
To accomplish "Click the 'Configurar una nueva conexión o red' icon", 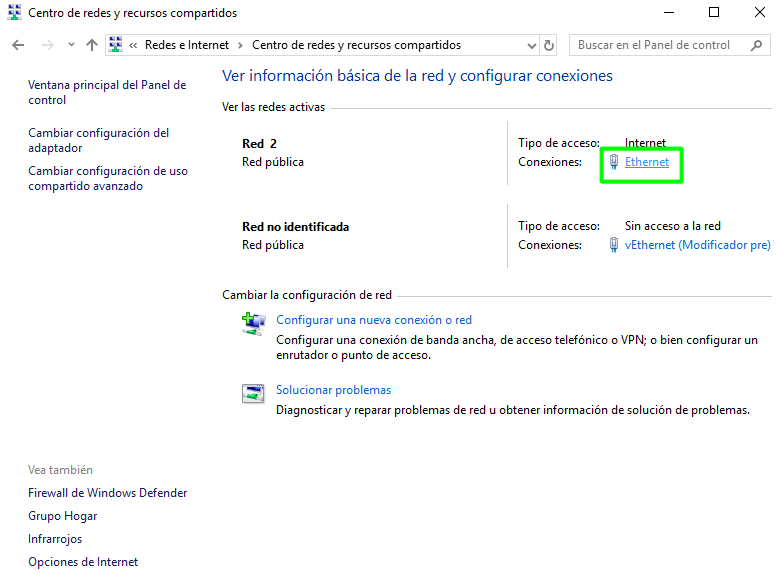I will [253, 322].
